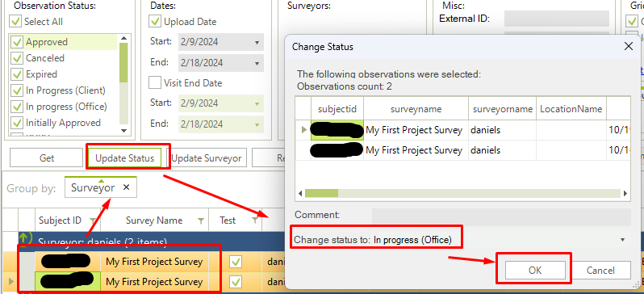Click the dialog's horizontal scrollbar thumb
Viewport: 644px width, 294px height.
[321, 193]
